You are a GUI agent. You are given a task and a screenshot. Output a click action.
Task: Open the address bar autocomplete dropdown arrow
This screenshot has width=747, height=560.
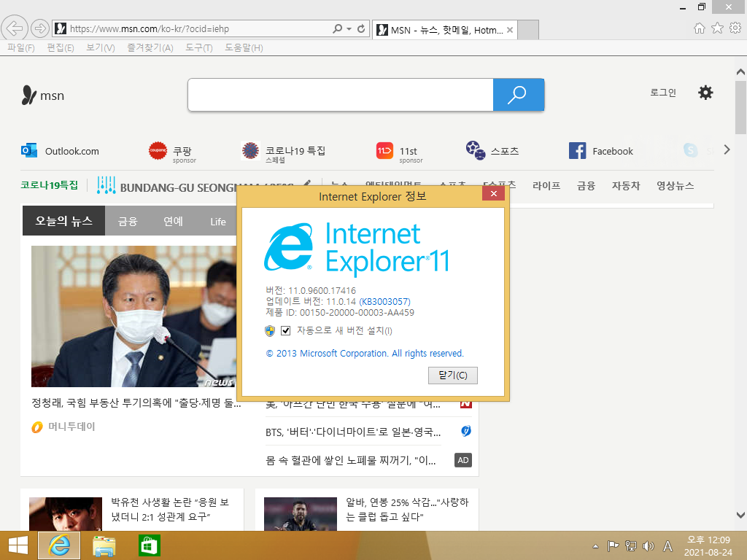coord(349,28)
